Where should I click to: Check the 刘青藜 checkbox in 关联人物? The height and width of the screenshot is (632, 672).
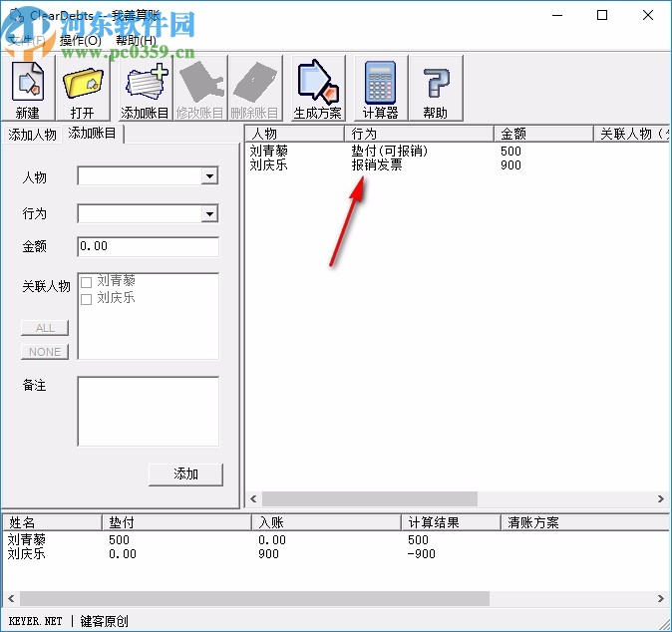click(x=86, y=282)
